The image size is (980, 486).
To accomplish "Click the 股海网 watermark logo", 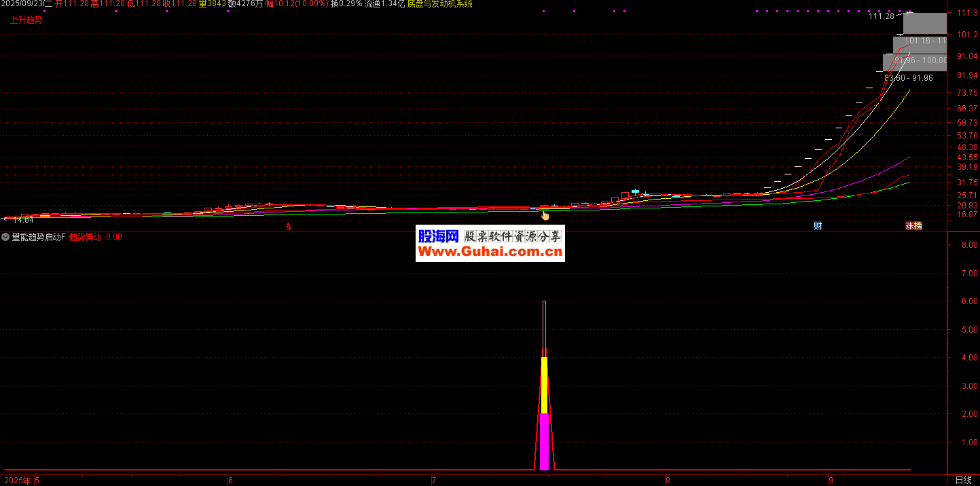I will (438, 236).
